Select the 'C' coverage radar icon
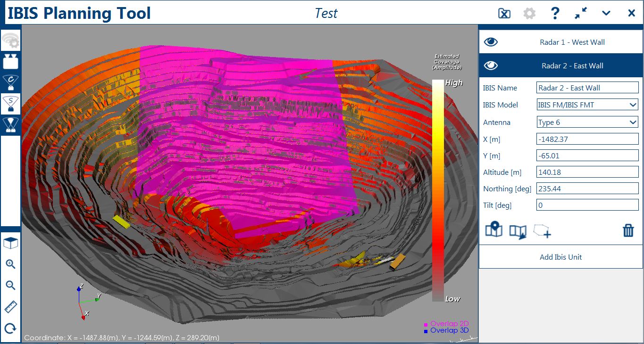This screenshot has height=344, width=644. pos(10,82)
